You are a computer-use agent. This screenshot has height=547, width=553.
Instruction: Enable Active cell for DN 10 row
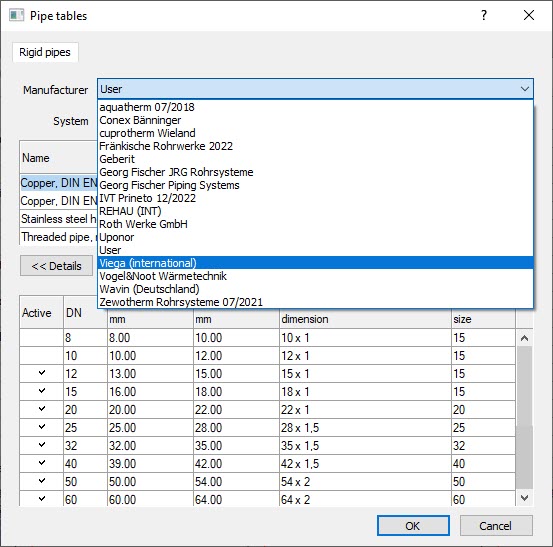(x=42, y=355)
